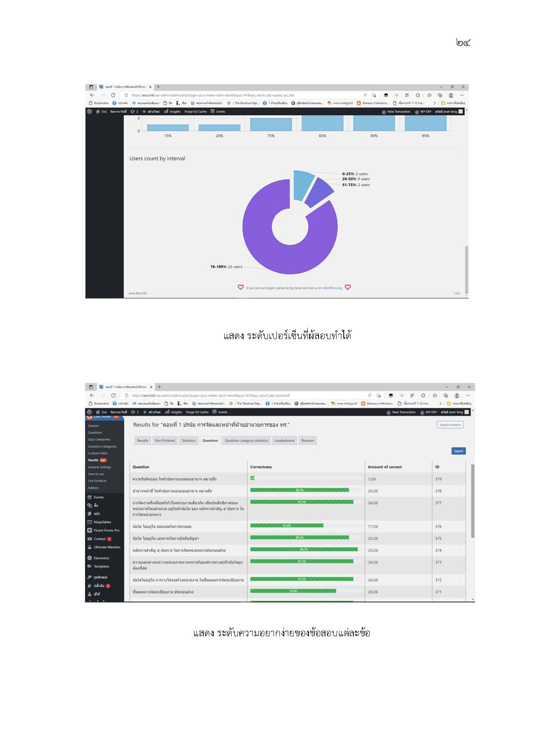Image resolution: width=535 pixels, height=756 pixels.
Task: Open รูปลักษณ์ appearance brush icon in sidebar
Action: 89,577
